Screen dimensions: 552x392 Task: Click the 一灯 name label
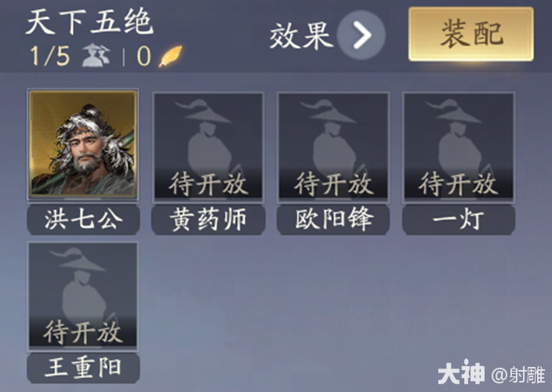pyautogui.click(x=459, y=220)
